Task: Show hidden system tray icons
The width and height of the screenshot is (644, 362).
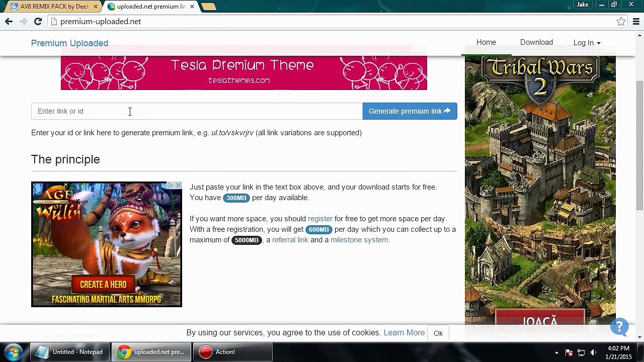Action: pyautogui.click(x=556, y=352)
